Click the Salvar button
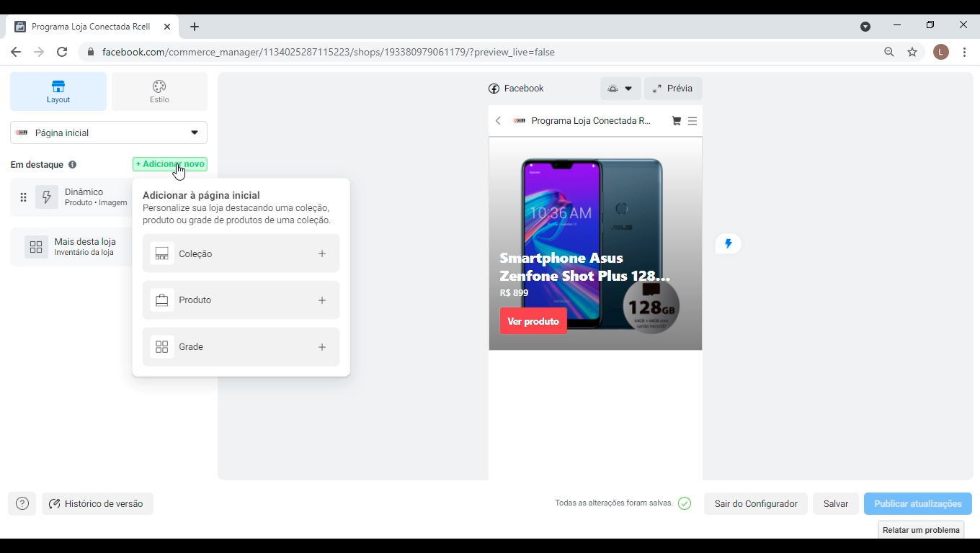This screenshot has height=553, width=980. (836, 503)
